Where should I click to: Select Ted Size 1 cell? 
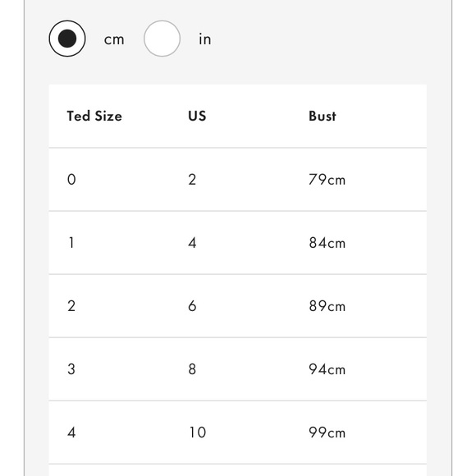71,243
